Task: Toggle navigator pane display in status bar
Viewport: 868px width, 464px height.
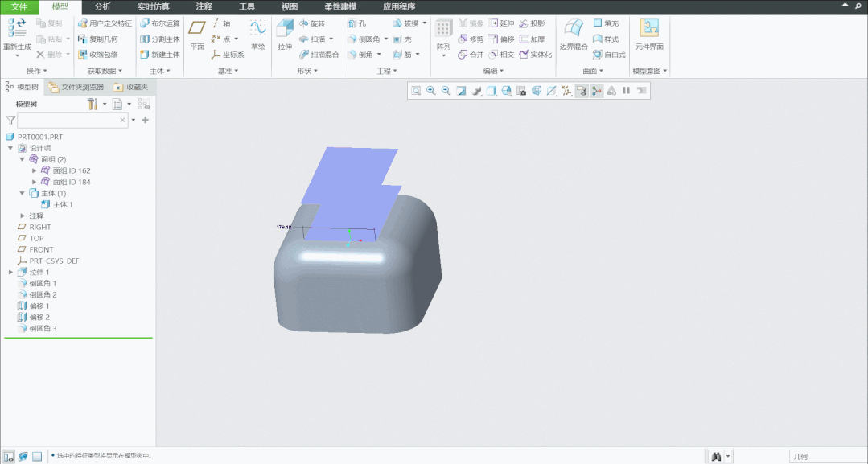Action: [9, 456]
